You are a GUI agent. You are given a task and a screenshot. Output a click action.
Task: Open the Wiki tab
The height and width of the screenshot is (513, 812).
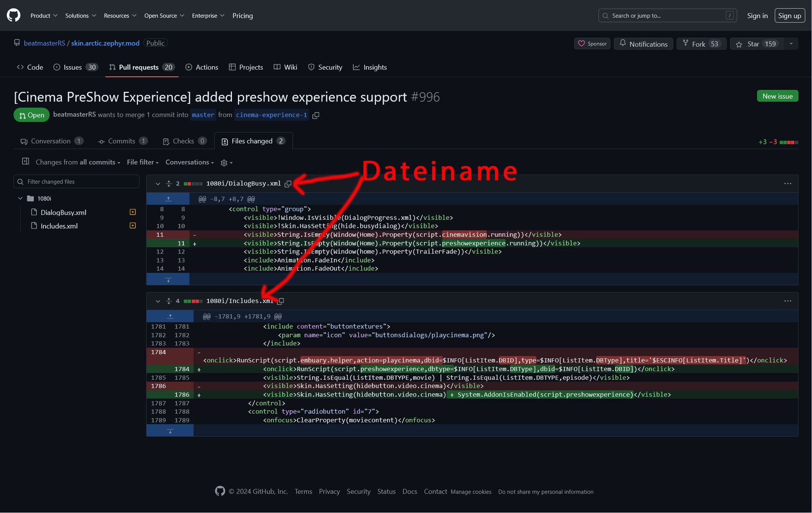tap(285, 67)
